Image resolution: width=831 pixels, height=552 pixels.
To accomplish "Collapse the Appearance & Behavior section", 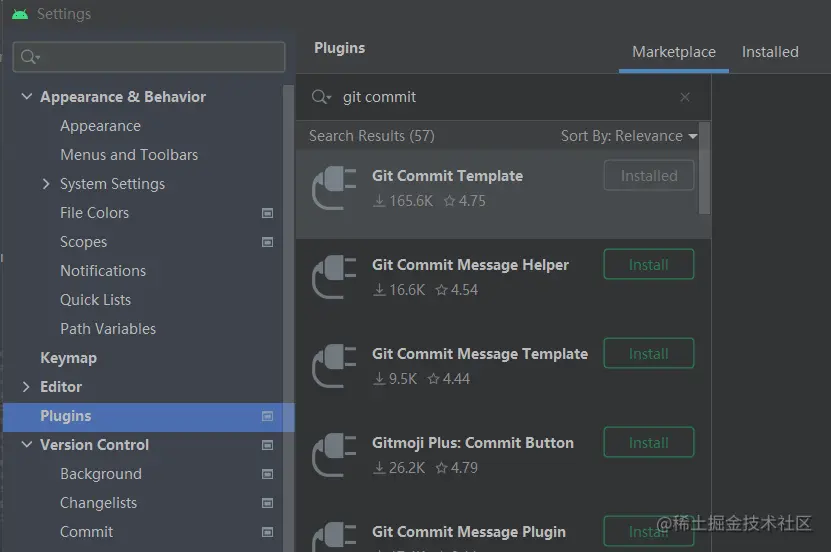I will point(26,97).
